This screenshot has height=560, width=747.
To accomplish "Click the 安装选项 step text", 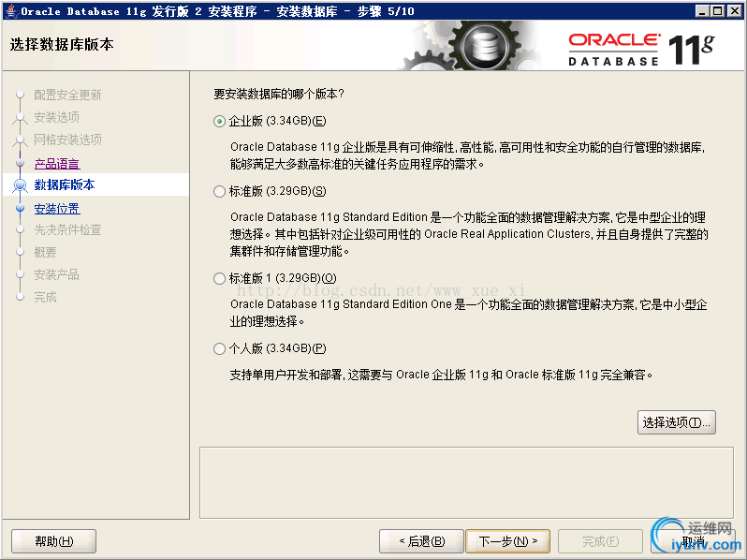I will tap(57, 117).
